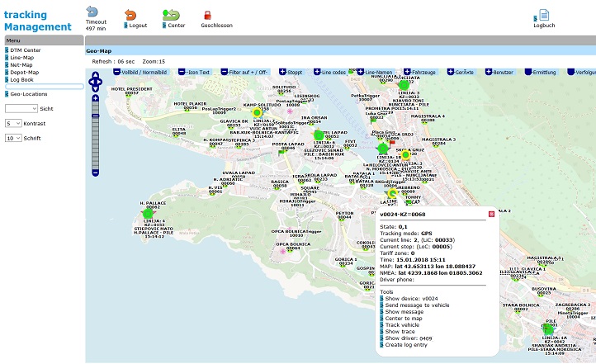Select Depot-Map in the menu

coord(26,72)
